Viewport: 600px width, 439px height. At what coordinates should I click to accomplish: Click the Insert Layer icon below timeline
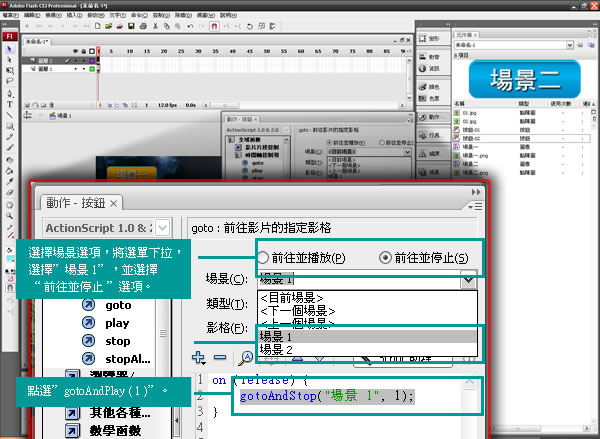click(28, 105)
